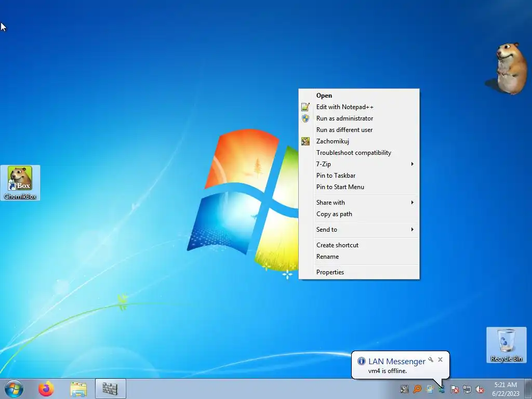Viewport: 532px width, 399px height.
Task: Choose Edit with Notepad++
Action: click(x=358, y=107)
